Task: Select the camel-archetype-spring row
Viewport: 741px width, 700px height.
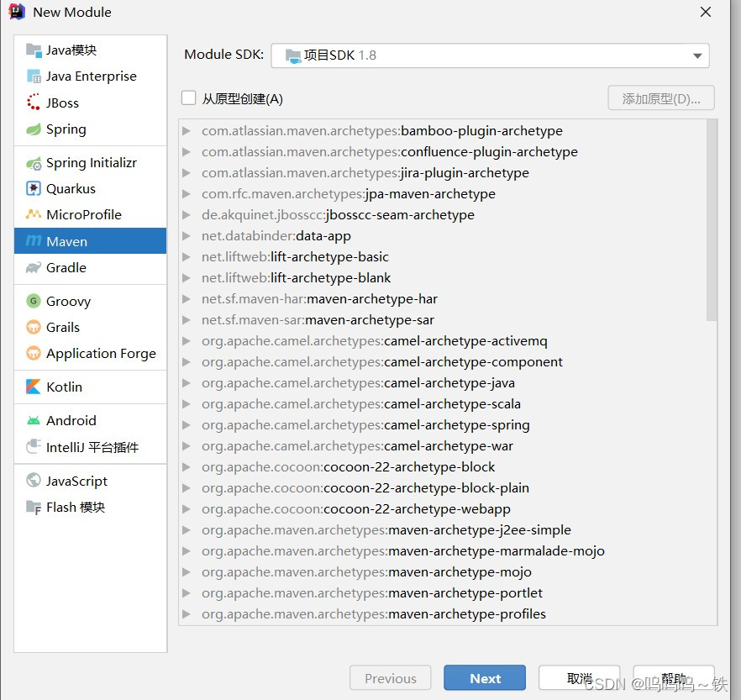Action: click(443, 425)
